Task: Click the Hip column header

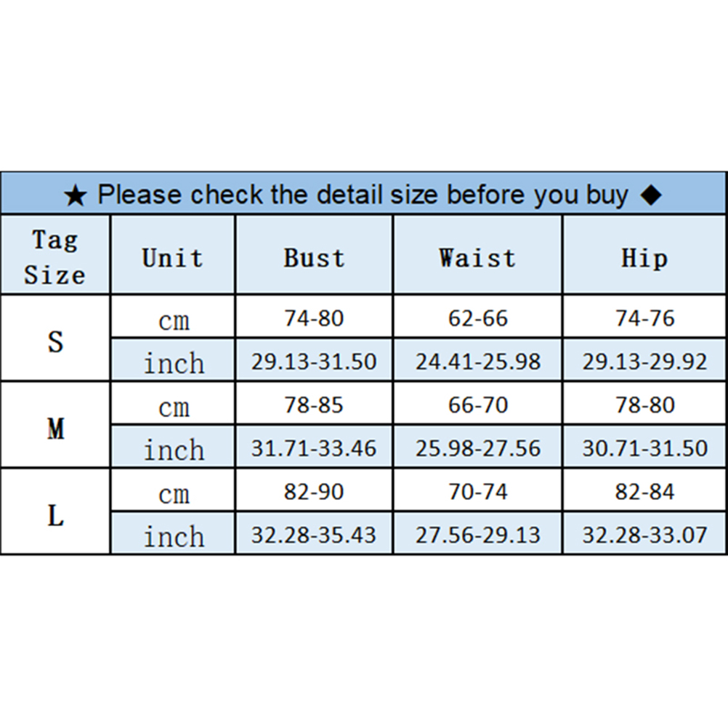Action: point(644,258)
